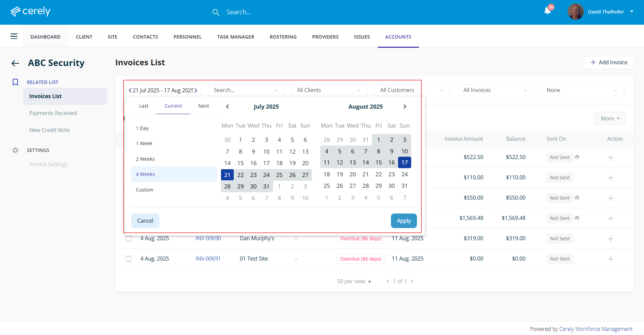This screenshot has width=644, height=335.
Task: Tick the checkbox for INV-00690
Action: pos(128,239)
